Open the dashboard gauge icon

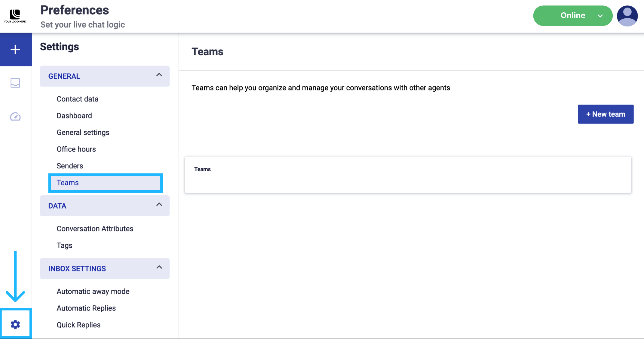coord(15,117)
